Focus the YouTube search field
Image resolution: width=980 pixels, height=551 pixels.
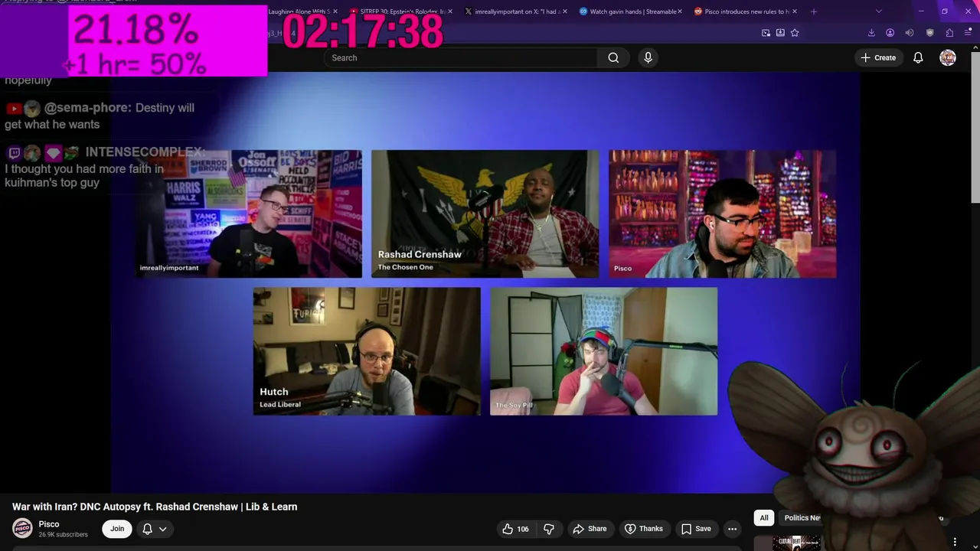461,57
